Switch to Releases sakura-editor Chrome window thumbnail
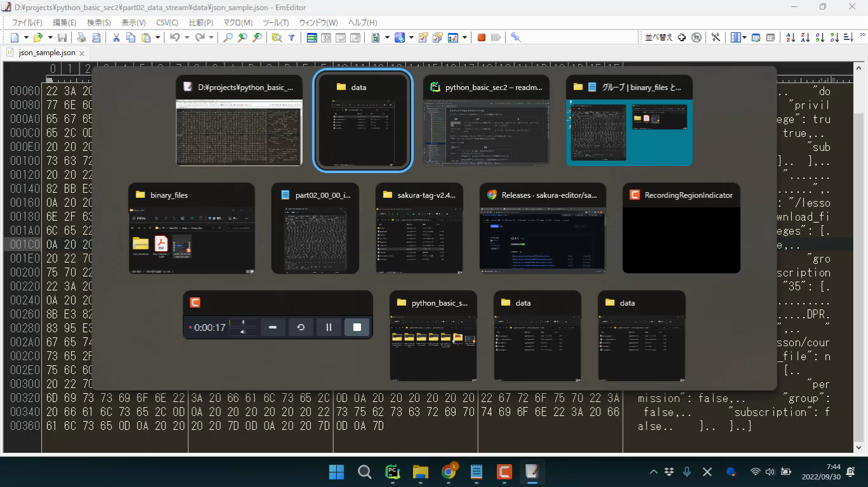Viewport: 868px width, 487px height. pos(542,228)
